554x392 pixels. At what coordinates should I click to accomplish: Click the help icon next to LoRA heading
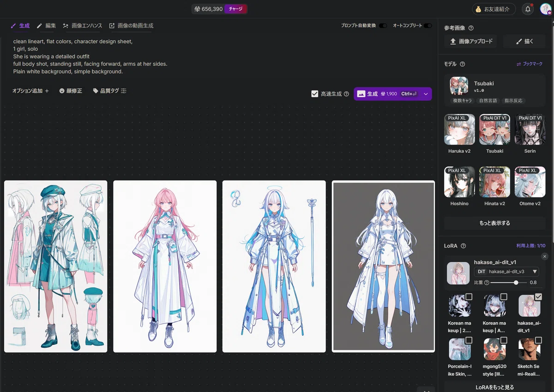pyautogui.click(x=464, y=246)
